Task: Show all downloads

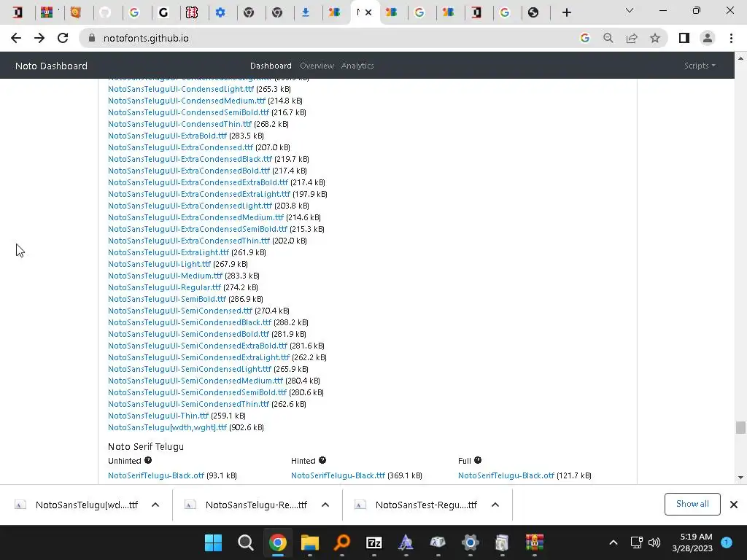Action: click(x=692, y=504)
